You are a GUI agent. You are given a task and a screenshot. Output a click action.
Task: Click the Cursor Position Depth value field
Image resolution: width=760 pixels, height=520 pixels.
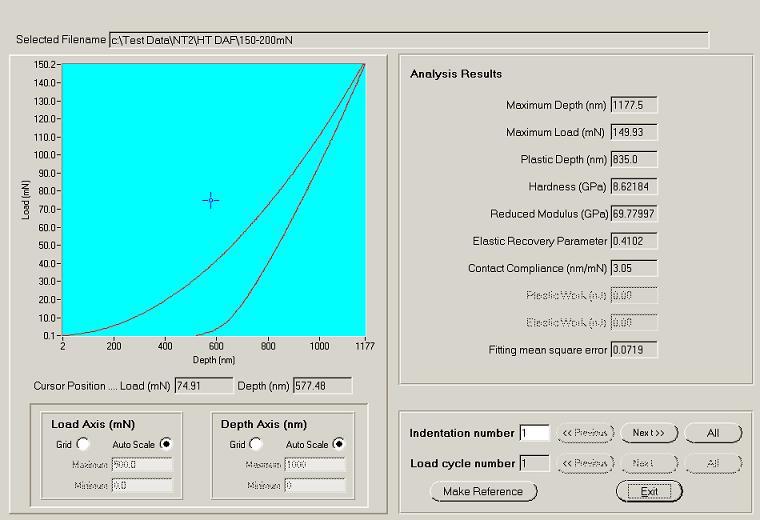(322, 386)
